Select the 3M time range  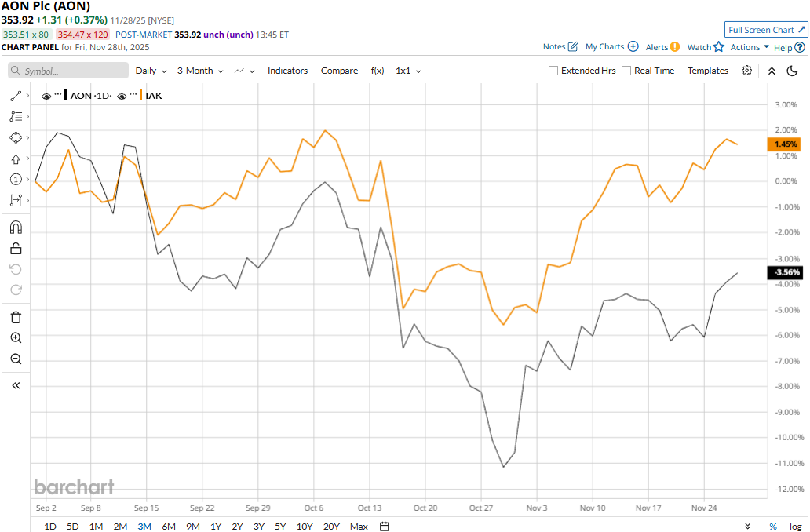pos(144,527)
